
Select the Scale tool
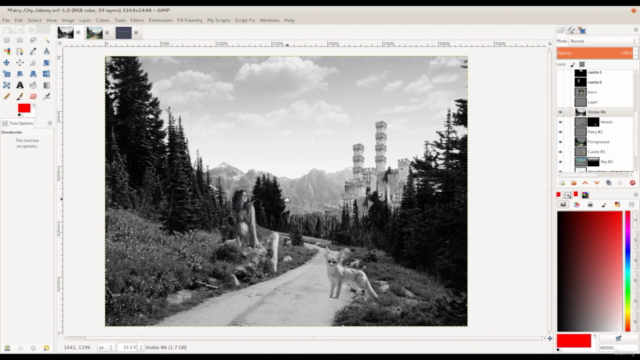coord(7,74)
